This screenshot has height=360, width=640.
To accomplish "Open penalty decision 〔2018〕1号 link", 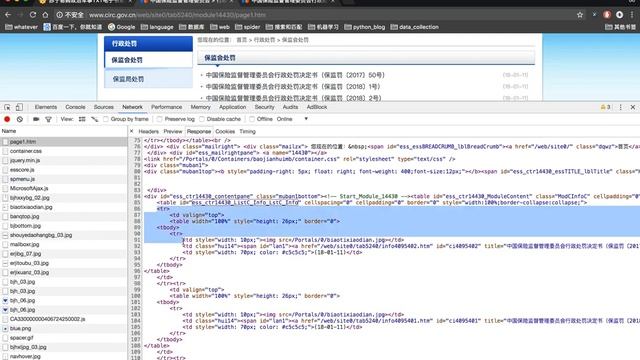I will tap(293, 87).
